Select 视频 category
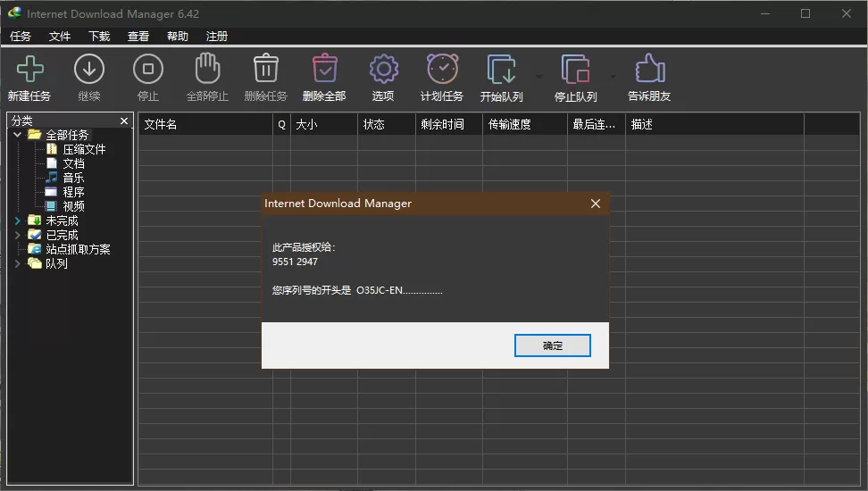Screen dimensions: 868x491 (x=73, y=206)
